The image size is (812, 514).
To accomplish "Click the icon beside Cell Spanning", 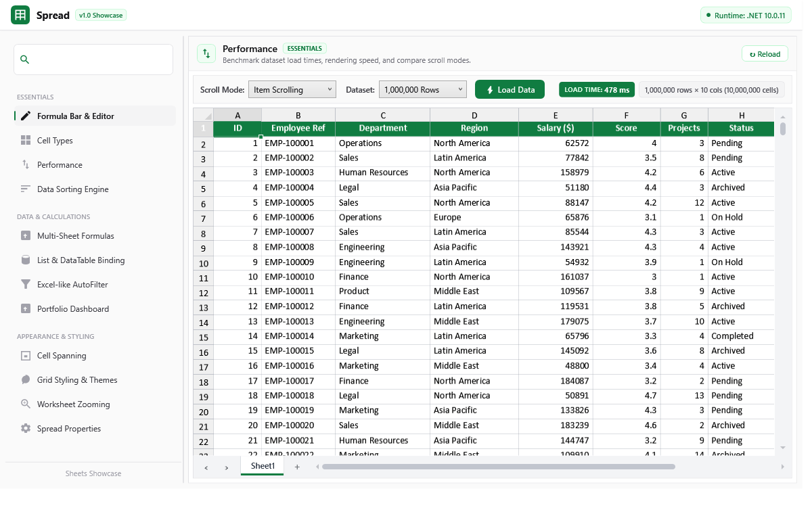I will click(x=26, y=356).
